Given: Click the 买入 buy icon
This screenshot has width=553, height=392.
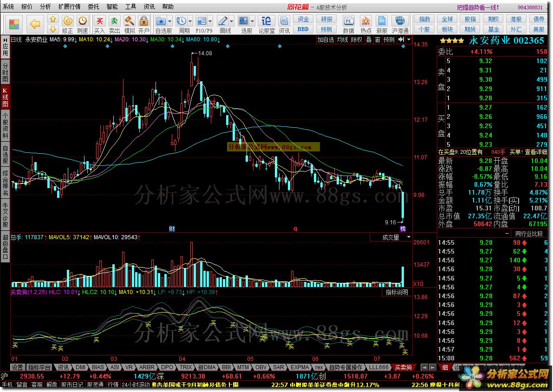Looking at the screenshot, I should 99,24.
